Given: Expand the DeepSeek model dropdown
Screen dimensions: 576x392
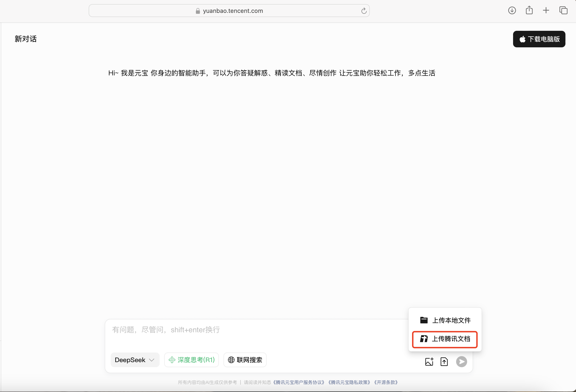Looking at the screenshot, I should (135, 360).
